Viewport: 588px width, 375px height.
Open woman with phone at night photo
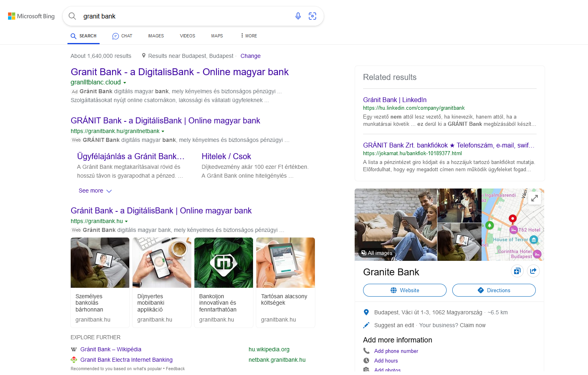(x=459, y=205)
